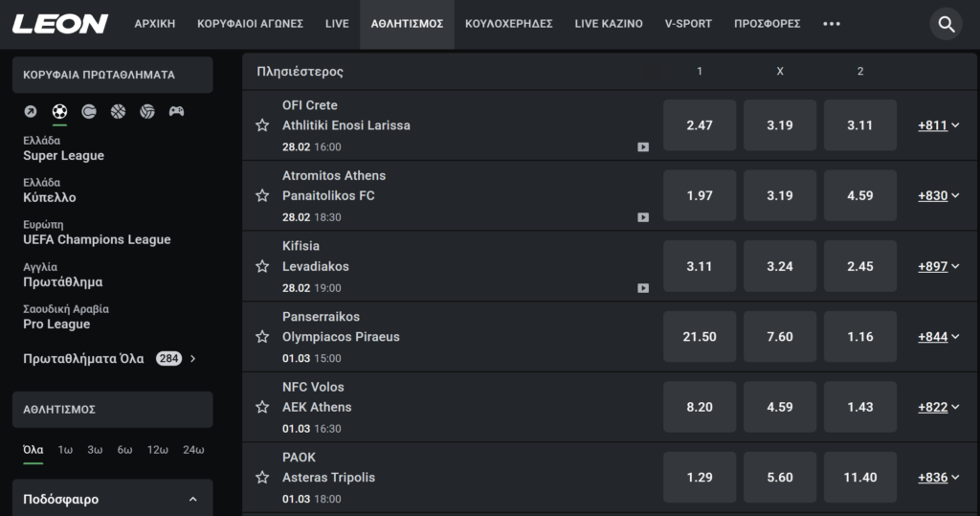This screenshot has width=980, height=516.
Task: Open the search magnifier icon
Action: (947, 24)
